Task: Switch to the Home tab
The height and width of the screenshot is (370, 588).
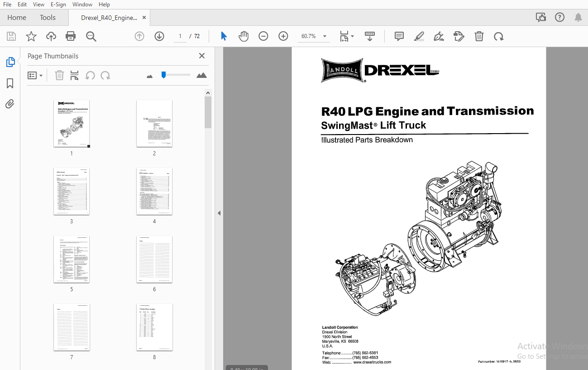Action: coord(17,18)
